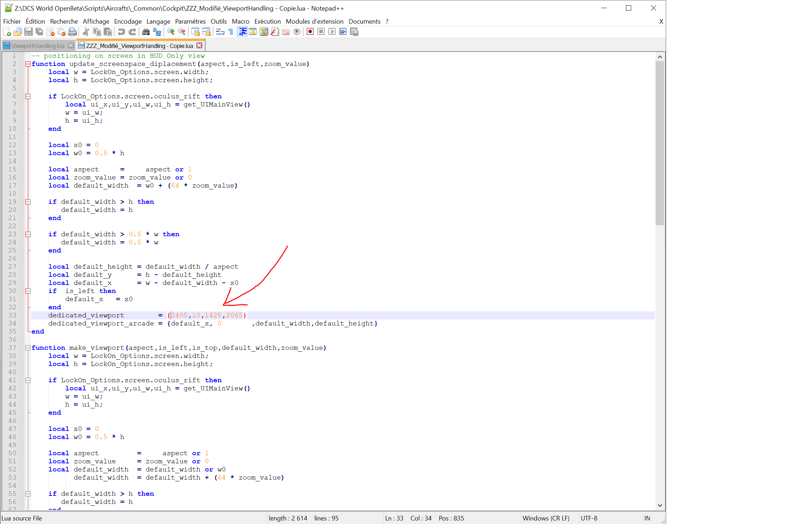Open a file using folder icon

(x=18, y=32)
